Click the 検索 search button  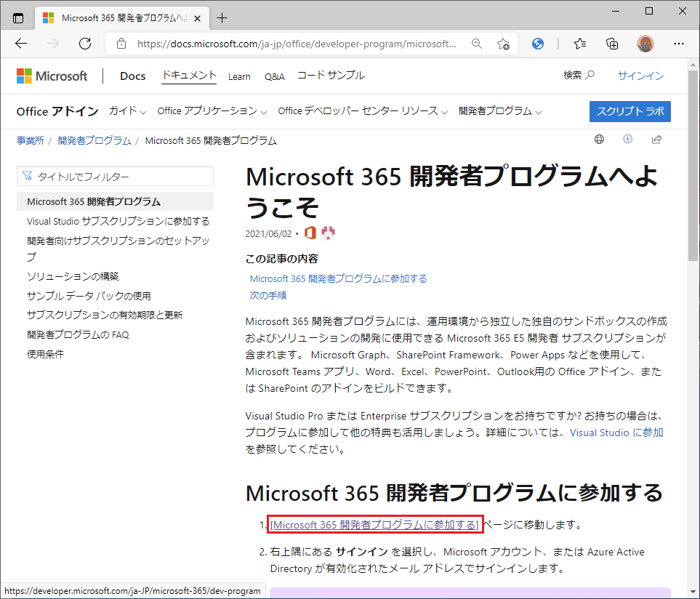pyautogui.click(x=579, y=75)
